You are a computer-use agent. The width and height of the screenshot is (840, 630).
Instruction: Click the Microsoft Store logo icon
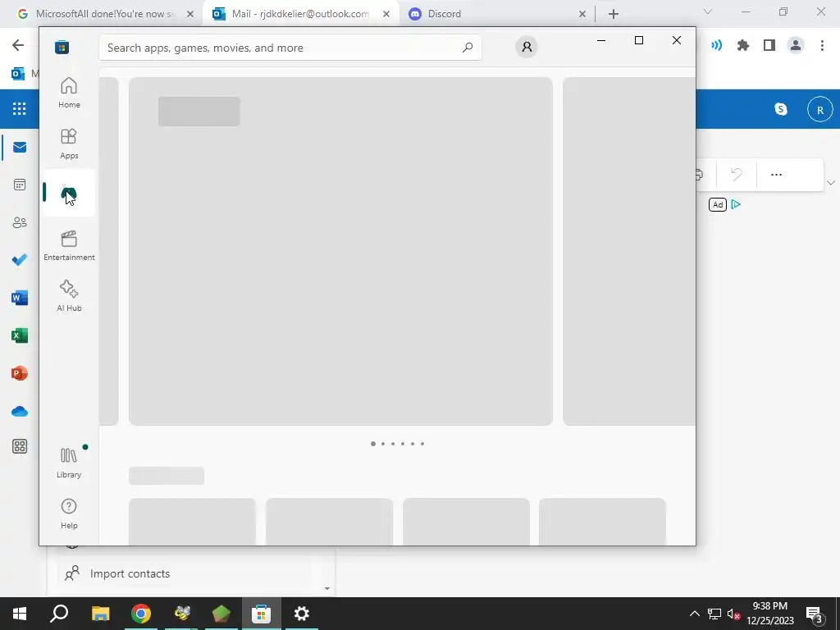pos(62,47)
